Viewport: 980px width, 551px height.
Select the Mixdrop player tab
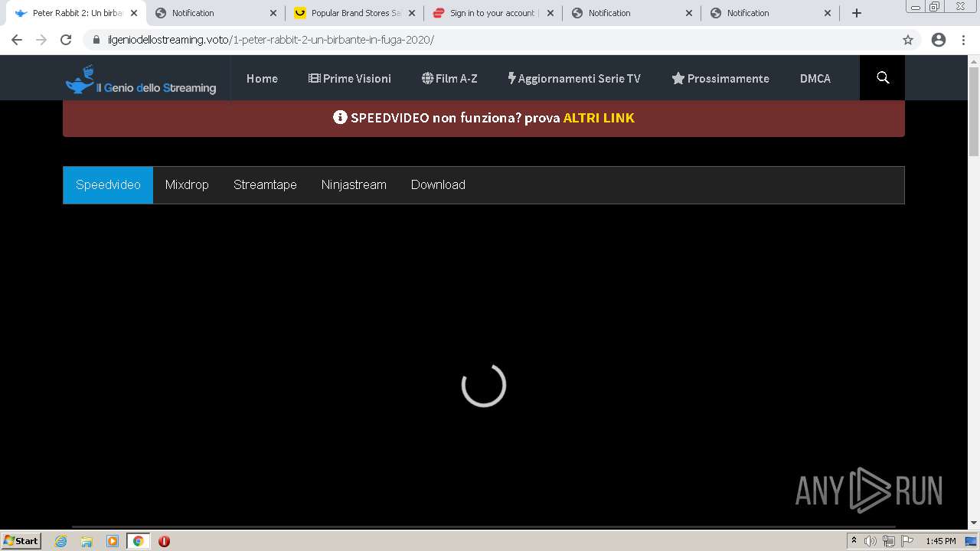pos(187,184)
